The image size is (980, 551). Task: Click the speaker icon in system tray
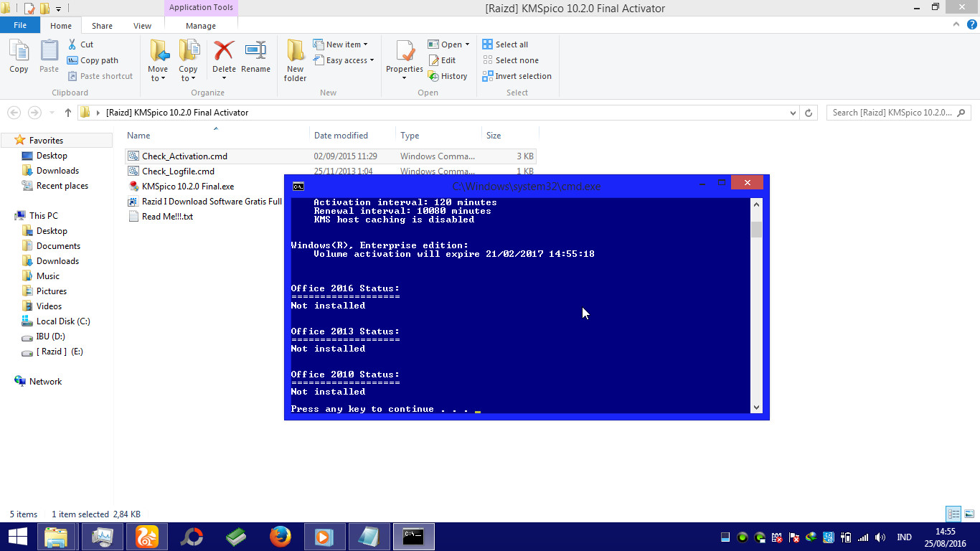pos(879,537)
